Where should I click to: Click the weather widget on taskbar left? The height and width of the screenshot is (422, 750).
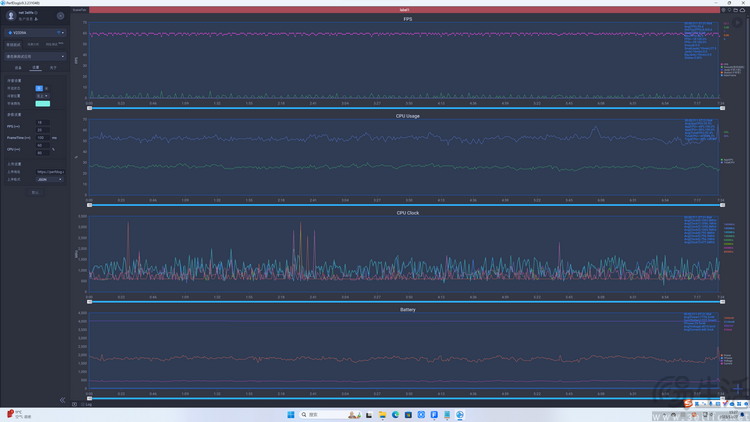tap(19, 414)
